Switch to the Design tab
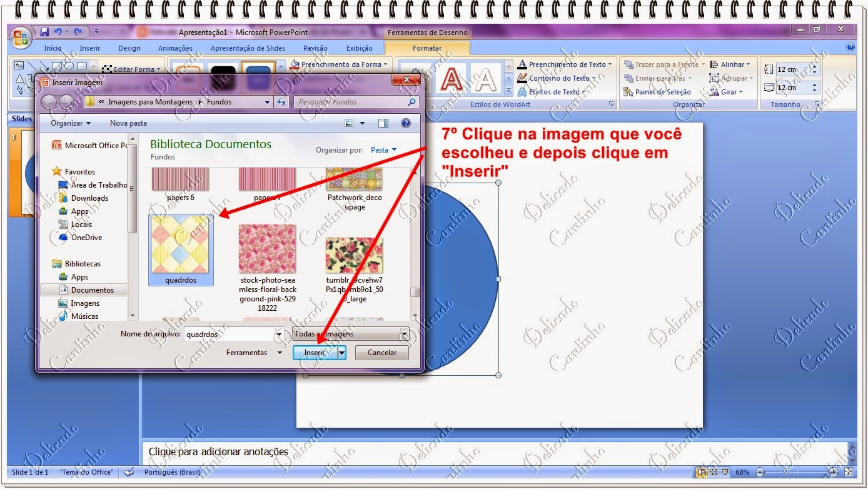868x489 pixels. pos(129,48)
